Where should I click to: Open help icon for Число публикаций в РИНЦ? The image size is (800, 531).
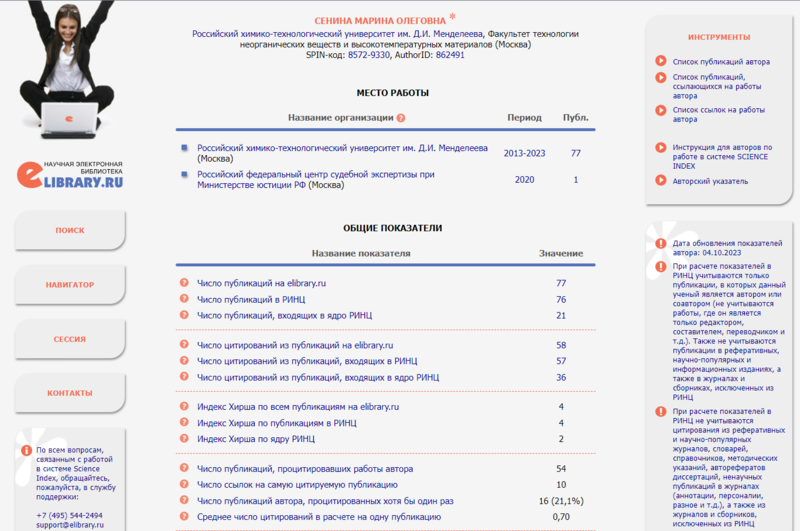tap(184, 299)
